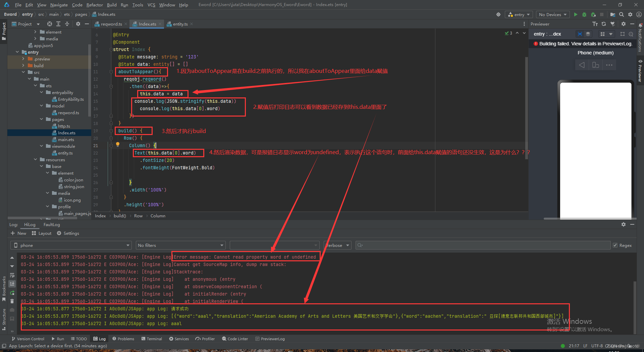Create a new HiLog filter with New
This screenshot has width=644, height=352.
19,233
